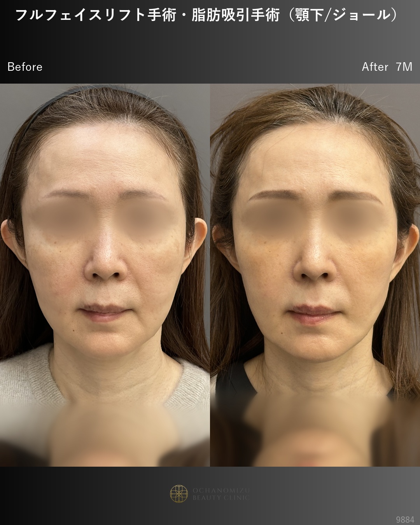Viewport: 420px width, 525px height.
Task: Click the "Before" label
Action: click(x=25, y=67)
